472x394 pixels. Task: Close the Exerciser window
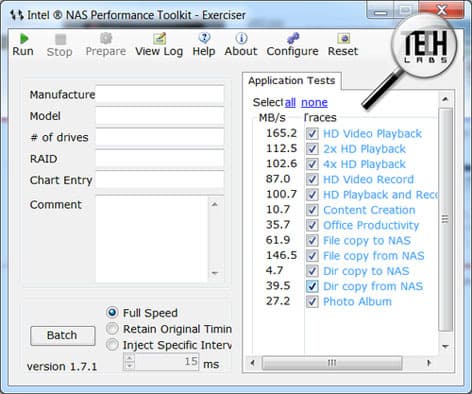(442, 10)
